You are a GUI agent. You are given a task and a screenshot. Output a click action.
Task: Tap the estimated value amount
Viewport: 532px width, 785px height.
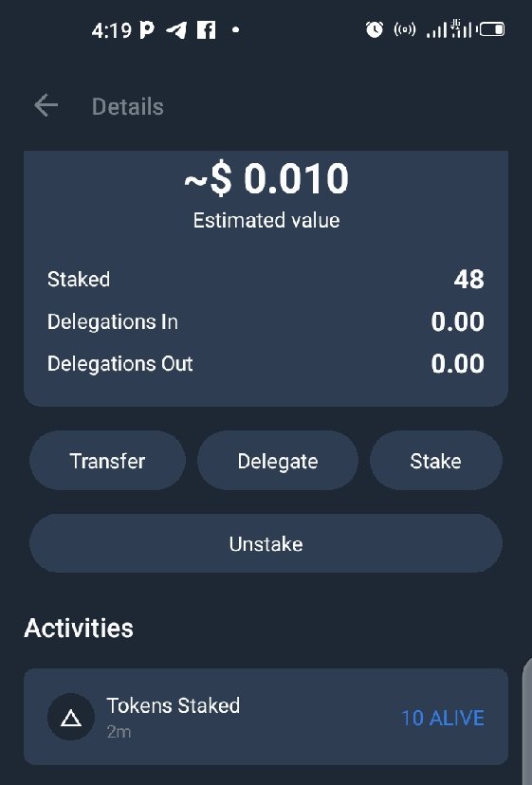(x=266, y=178)
